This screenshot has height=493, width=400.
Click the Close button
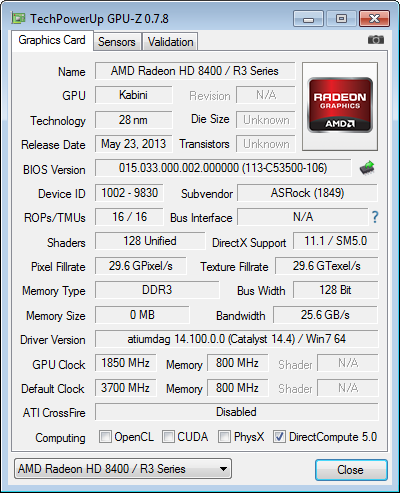point(351,470)
